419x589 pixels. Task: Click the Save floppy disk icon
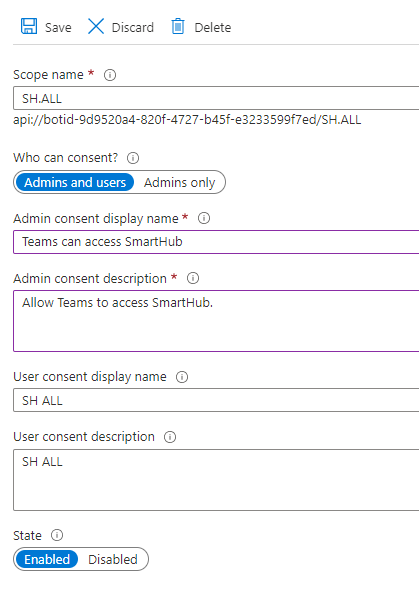[29, 27]
